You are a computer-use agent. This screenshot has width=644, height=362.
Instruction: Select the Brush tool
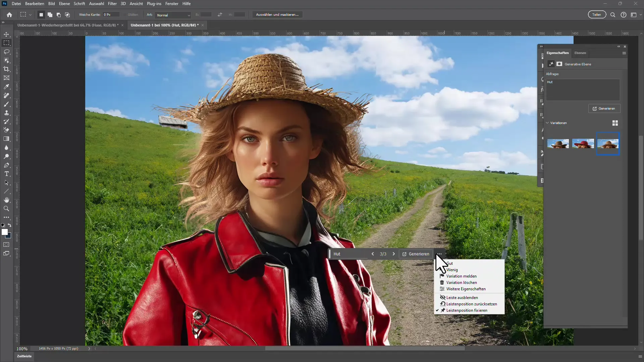(6, 104)
